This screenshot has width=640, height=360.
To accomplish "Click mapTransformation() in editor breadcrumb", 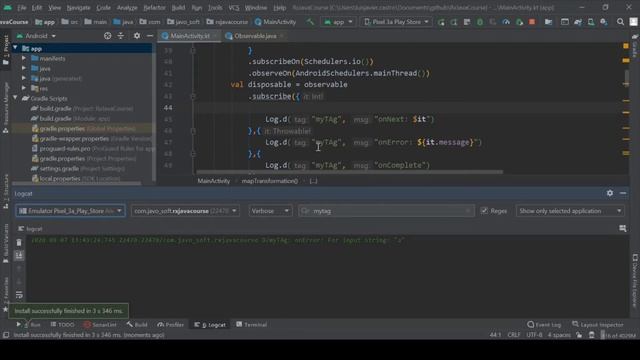I will tap(270, 181).
